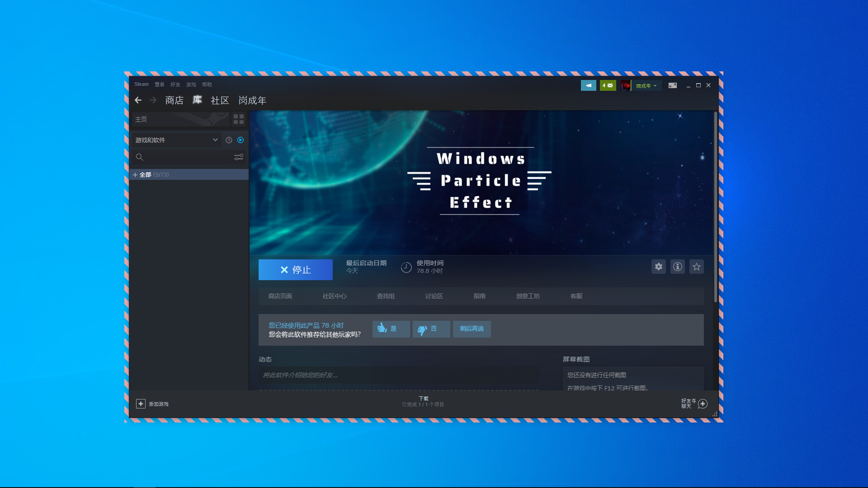Switch to the 创意工坊 tab
The image size is (868, 488).
point(528,296)
